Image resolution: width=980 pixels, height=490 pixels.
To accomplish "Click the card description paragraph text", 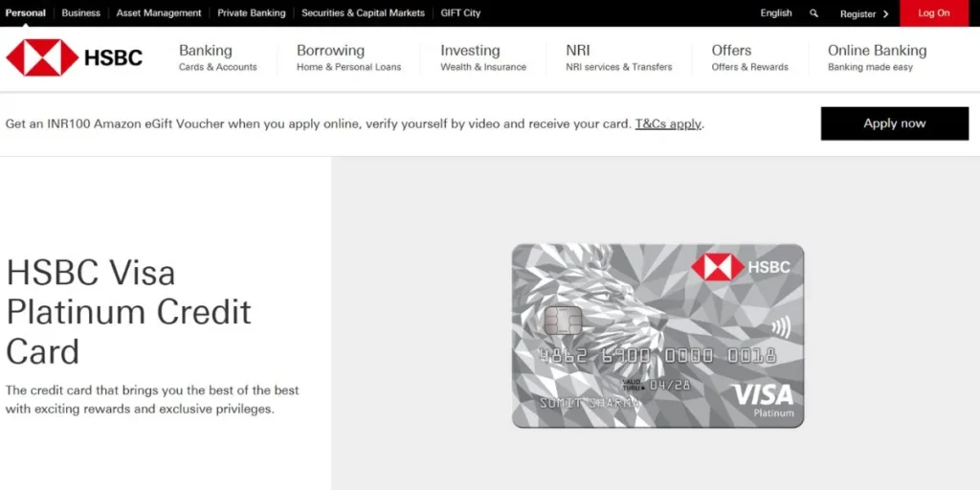I will coord(152,400).
